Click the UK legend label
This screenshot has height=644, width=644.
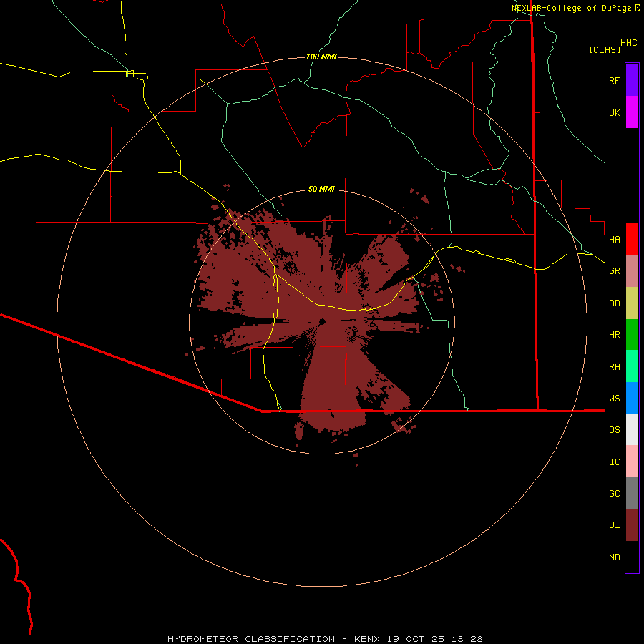614,112
